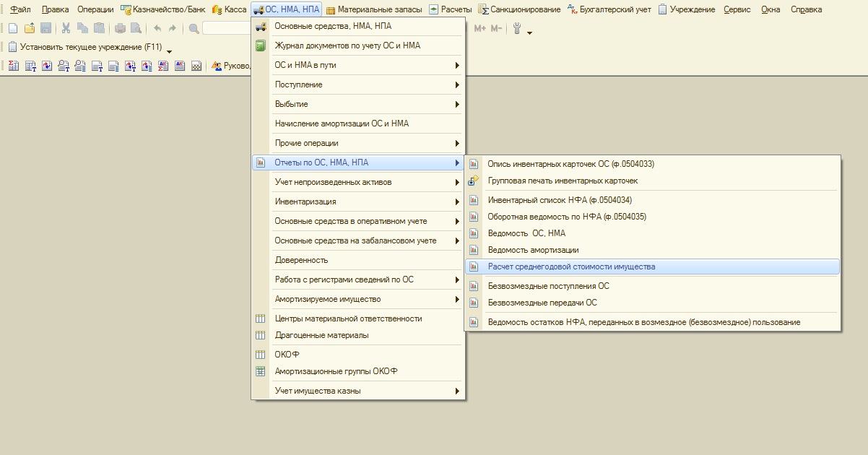Click the wrench tools icon
The height and width of the screenshot is (455, 868).
click(517, 28)
